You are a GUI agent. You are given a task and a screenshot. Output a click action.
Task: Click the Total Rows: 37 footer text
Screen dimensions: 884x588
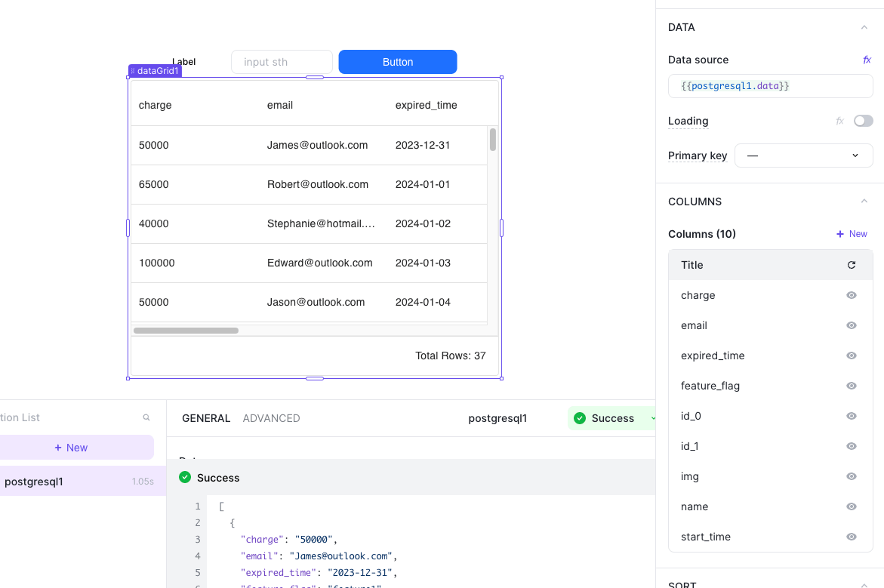[x=451, y=356]
